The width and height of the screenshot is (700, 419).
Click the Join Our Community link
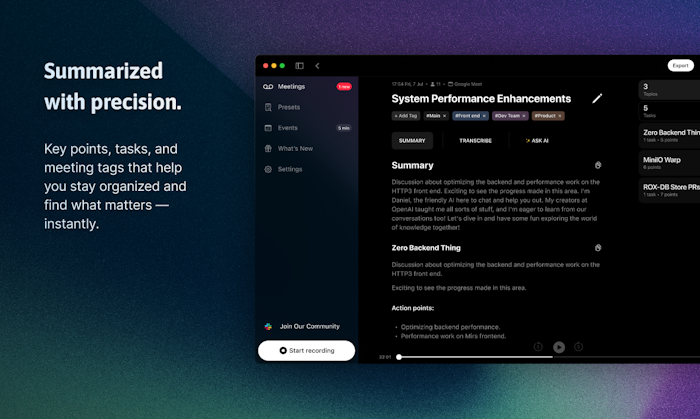pyautogui.click(x=309, y=326)
